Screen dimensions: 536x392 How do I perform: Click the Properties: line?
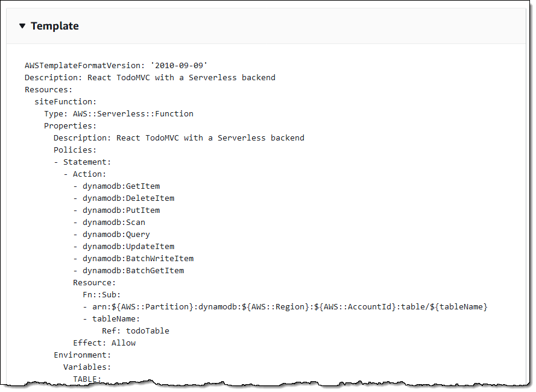70,125
